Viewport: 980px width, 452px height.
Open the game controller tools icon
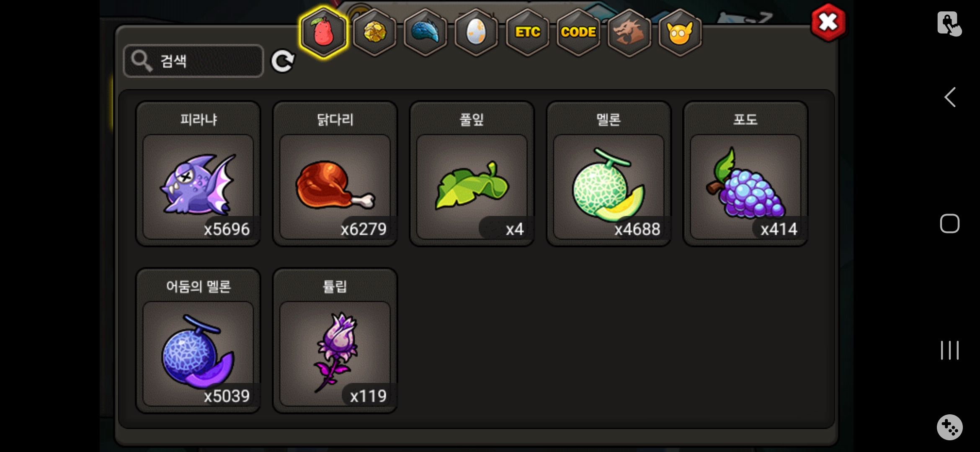pyautogui.click(x=949, y=427)
